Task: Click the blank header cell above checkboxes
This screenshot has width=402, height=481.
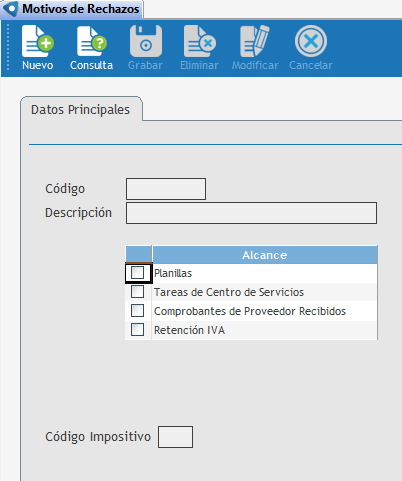Action: pyautogui.click(x=138, y=254)
